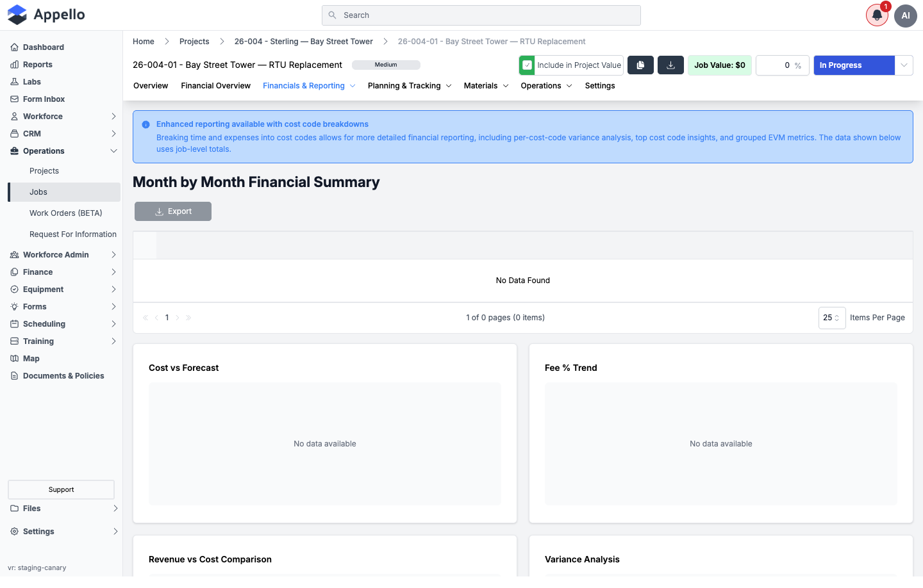Image resolution: width=923 pixels, height=588 pixels.
Task: Click the Form Inbox envelope icon
Action: pos(14,99)
